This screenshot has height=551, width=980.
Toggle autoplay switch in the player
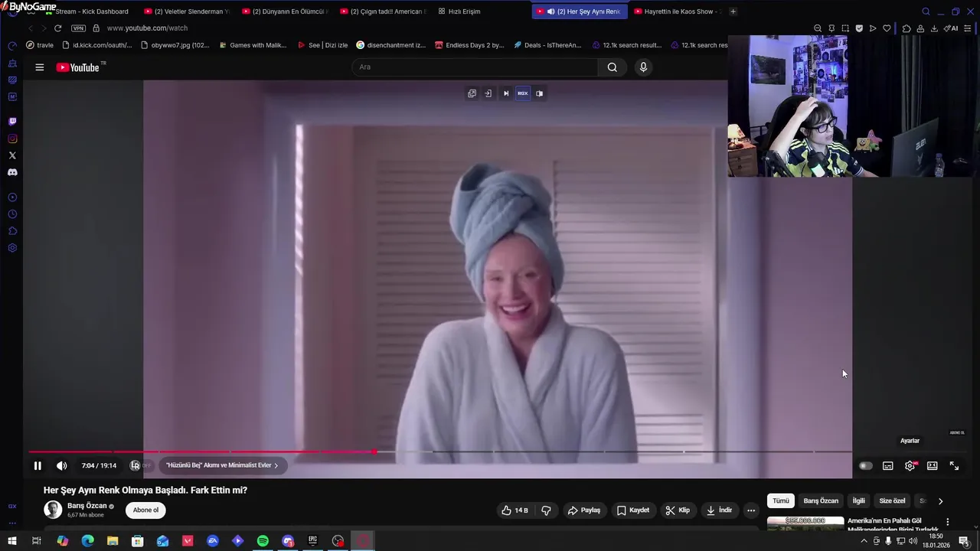(x=865, y=465)
